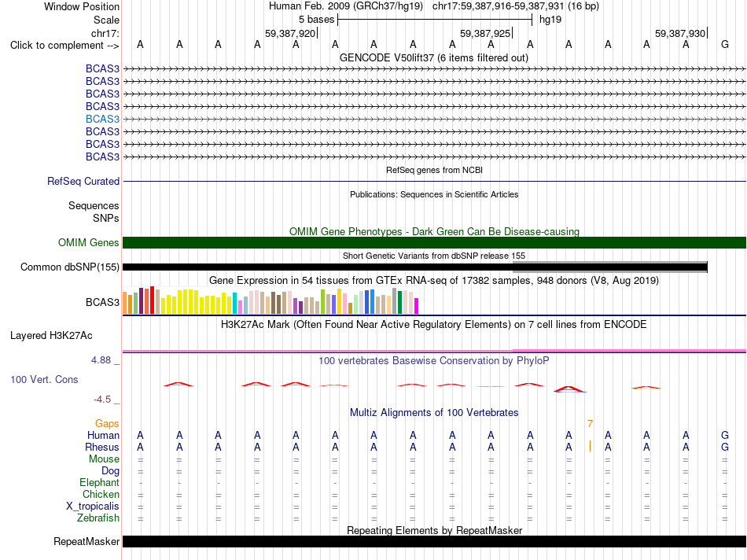Click the G base in the Human row
Image resolution: width=747 pixels, height=560 pixels.
coord(725,435)
